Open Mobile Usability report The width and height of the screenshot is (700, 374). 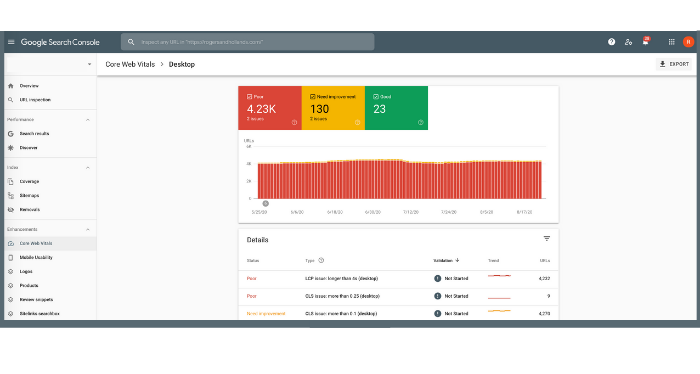click(x=36, y=258)
